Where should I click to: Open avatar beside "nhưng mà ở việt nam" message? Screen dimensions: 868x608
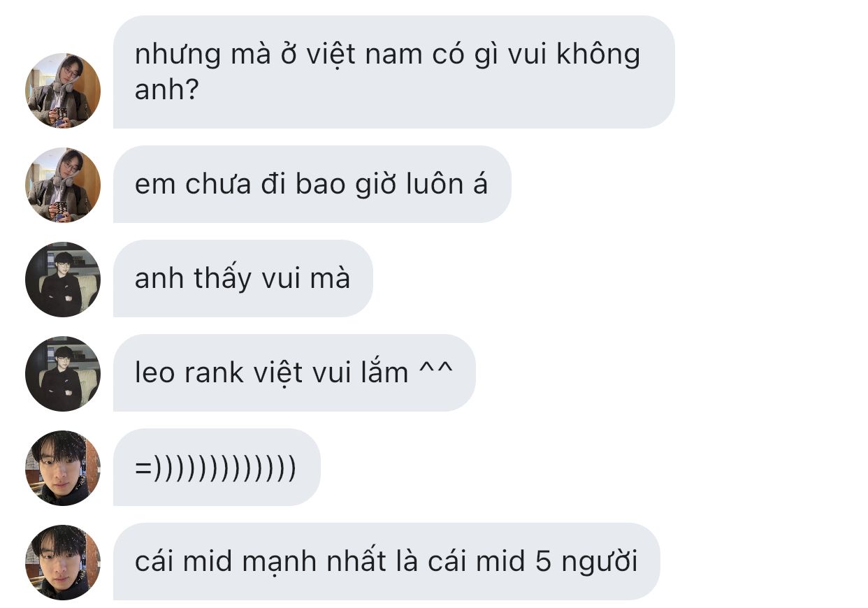pyautogui.click(x=63, y=91)
